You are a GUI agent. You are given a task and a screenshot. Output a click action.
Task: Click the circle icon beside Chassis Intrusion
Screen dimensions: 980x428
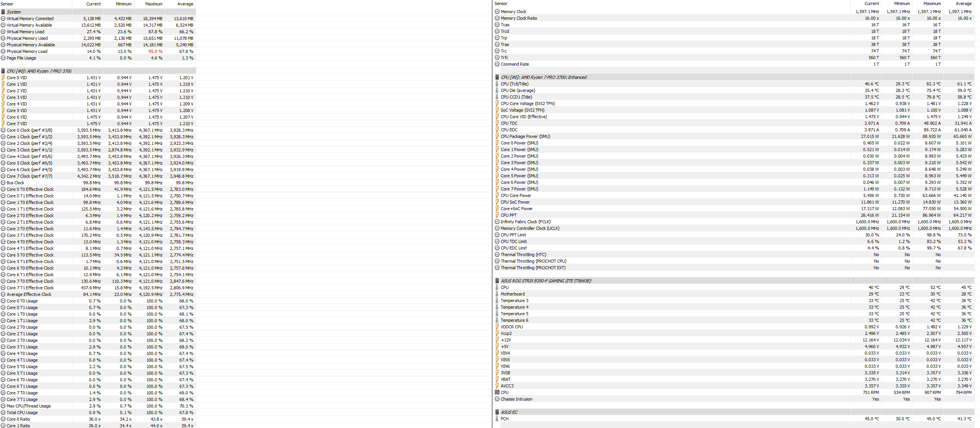pos(497,399)
